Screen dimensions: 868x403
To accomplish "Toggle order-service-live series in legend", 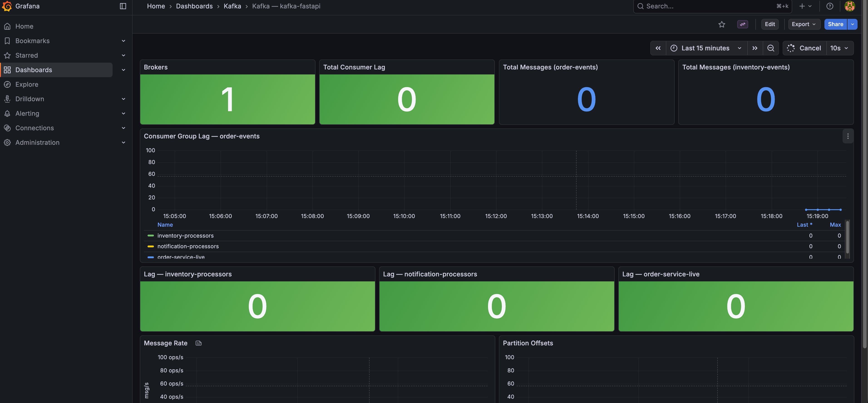I will (181, 257).
